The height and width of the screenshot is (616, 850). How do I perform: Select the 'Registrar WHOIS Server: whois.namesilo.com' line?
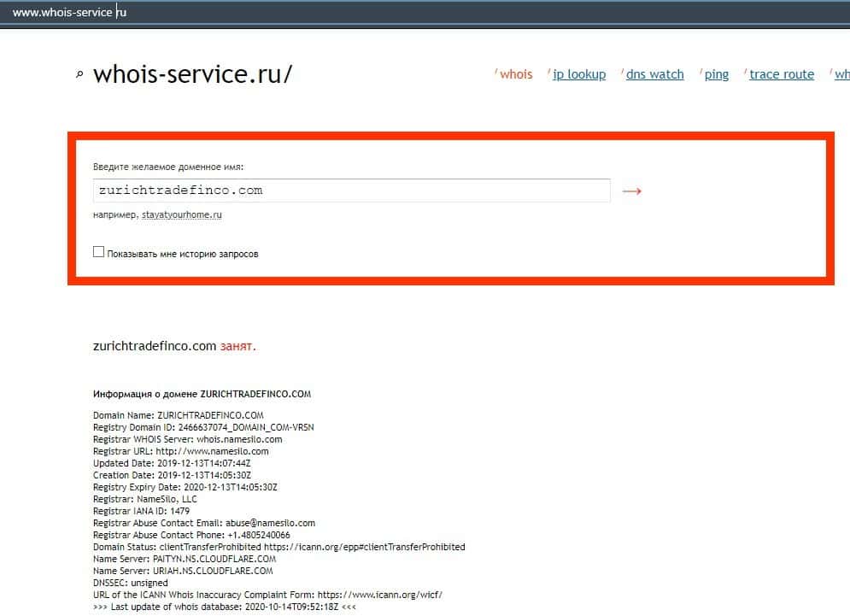pyautogui.click(x=188, y=439)
